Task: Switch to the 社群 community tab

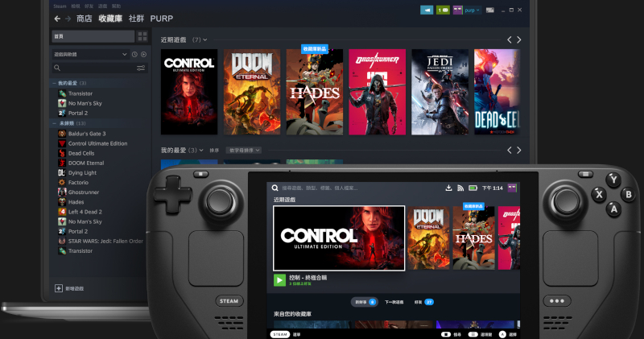Action: tap(136, 19)
